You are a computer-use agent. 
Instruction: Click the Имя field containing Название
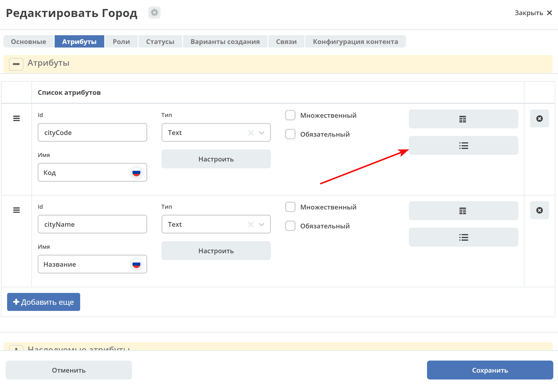pyautogui.click(x=92, y=264)
